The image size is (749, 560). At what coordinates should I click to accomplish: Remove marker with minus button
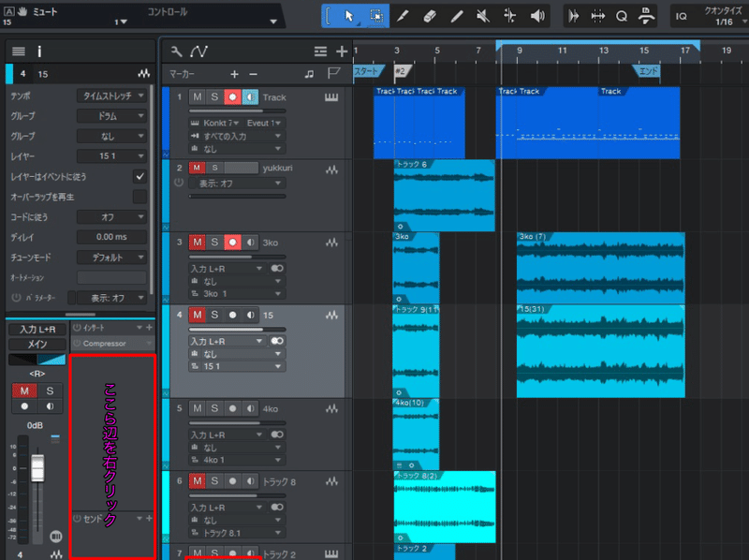[253, 74]
